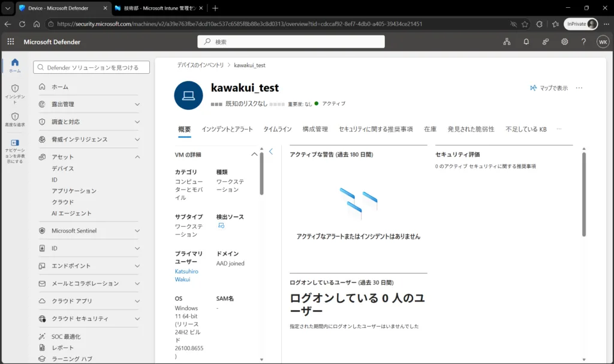Click the kawakui_test device avatar icon
The image size is (614, 364).
(188, 95)
